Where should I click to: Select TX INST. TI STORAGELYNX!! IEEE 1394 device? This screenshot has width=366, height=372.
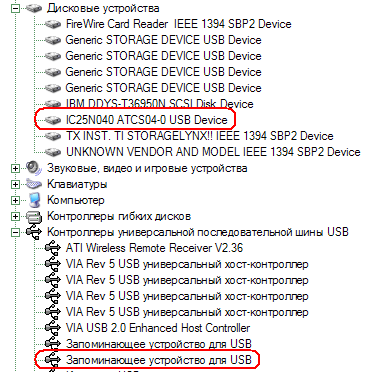(x=199, y=136)
